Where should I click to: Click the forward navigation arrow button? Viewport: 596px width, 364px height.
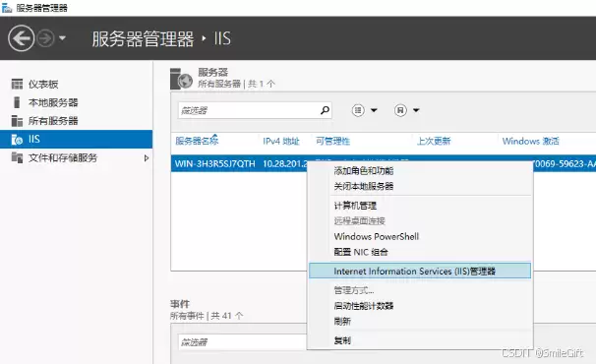pyautogui.click(x=45, y=38)
